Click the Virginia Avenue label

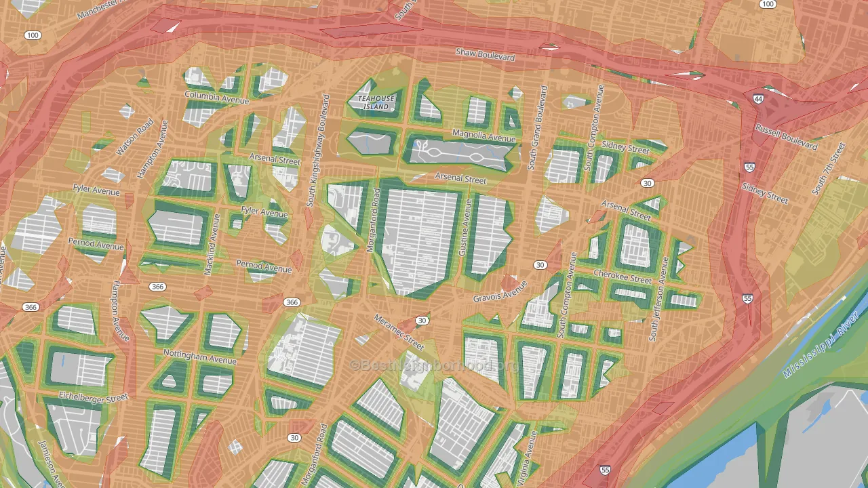coord(528,459)
